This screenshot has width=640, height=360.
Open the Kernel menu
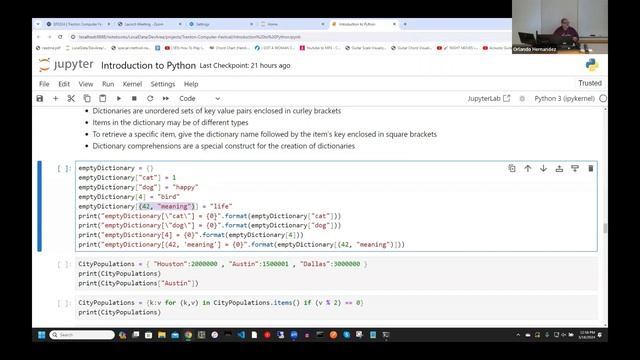[x=132, y=84]
